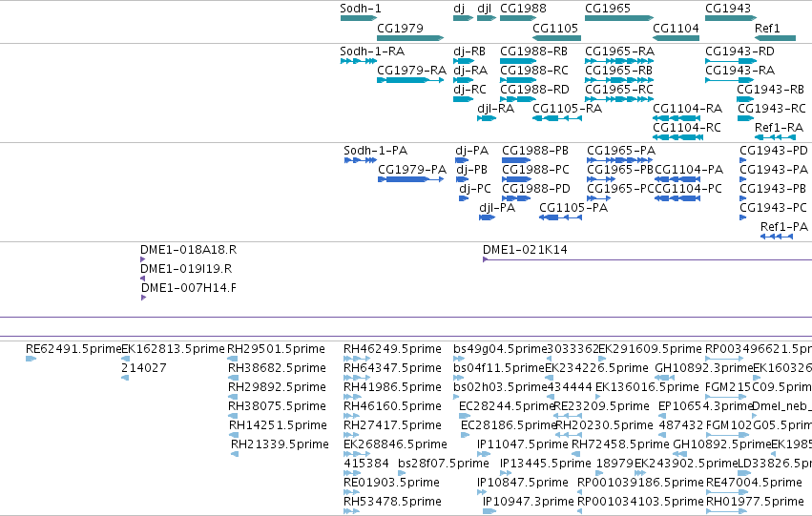Open transcript CG1988-RB
The image size is (812, 516).
click(x=518, y=61)
